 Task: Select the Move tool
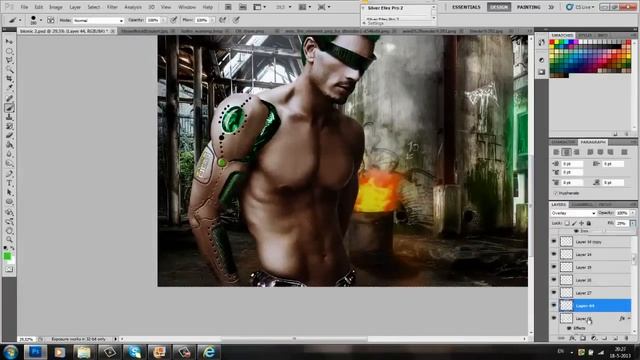(9, 42)
